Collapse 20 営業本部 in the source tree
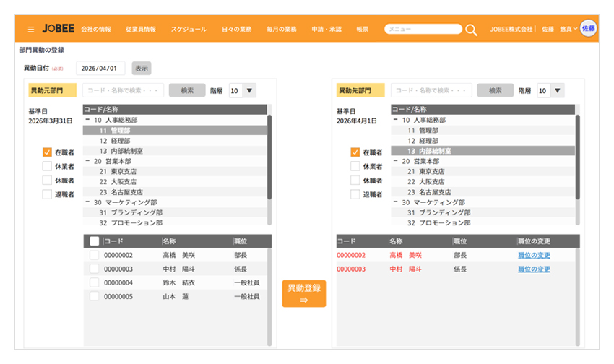 click(x=87, y=161)
